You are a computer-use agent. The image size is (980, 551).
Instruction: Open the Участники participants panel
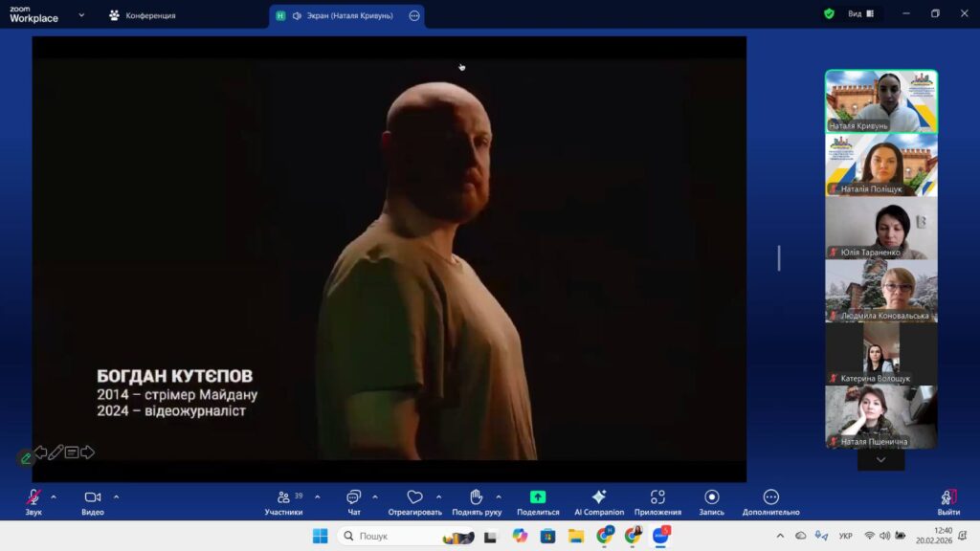click(x=283, y=497)
